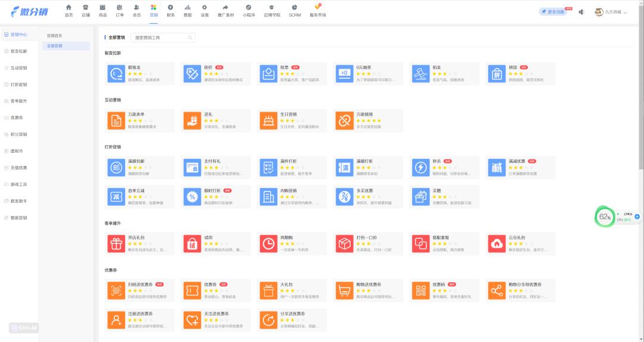Focus the 搜索营销工具 search field
Screen dimensions: 644x342
(x=161, y=38)
